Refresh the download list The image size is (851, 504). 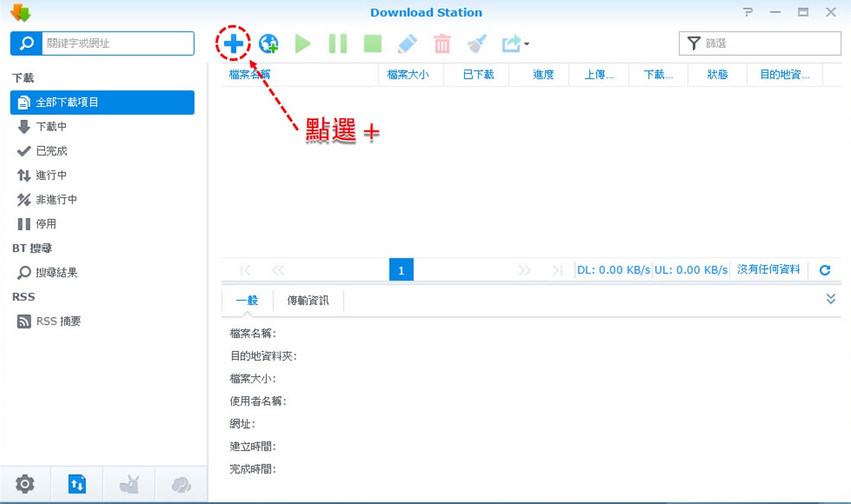pyautogui.click(x=825, y=270)
